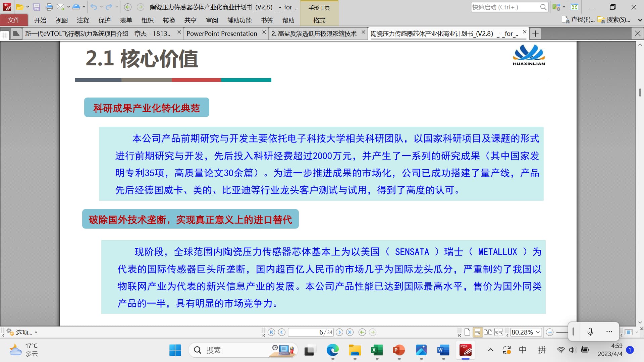Go to the last page button

[350, 332]
